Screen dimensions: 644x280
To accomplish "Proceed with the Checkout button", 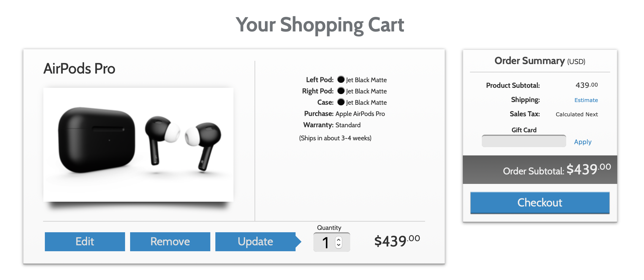I will pos(540,203).
